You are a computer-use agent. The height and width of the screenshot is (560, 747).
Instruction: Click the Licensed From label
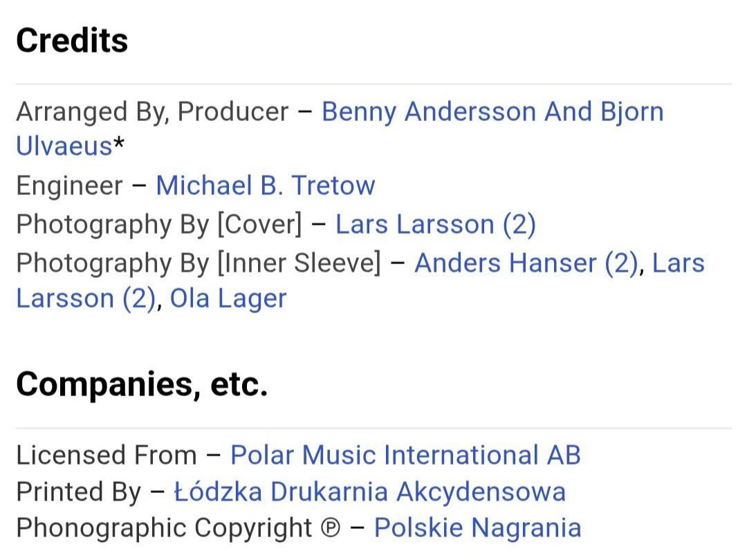coord(107,455)
